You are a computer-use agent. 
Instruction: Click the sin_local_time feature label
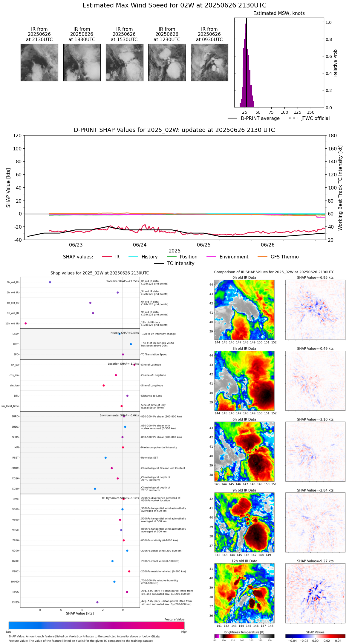tap(10, 406)
